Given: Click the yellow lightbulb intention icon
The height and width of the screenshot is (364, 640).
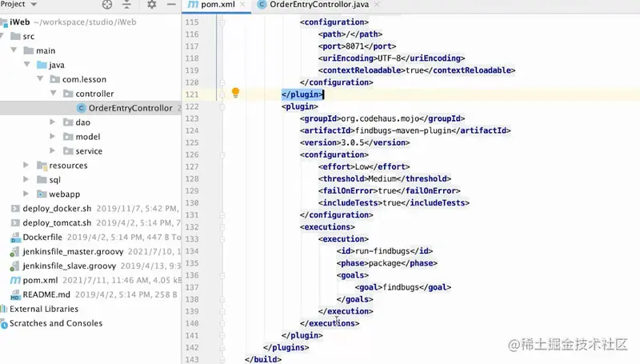Looking at the screenshot, I should 235,93.
